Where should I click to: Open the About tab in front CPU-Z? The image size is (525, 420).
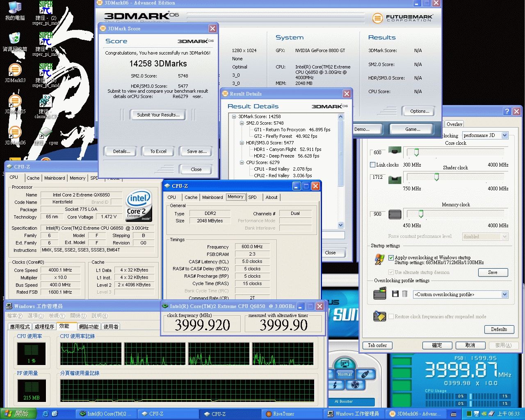(x=271, y=197)
